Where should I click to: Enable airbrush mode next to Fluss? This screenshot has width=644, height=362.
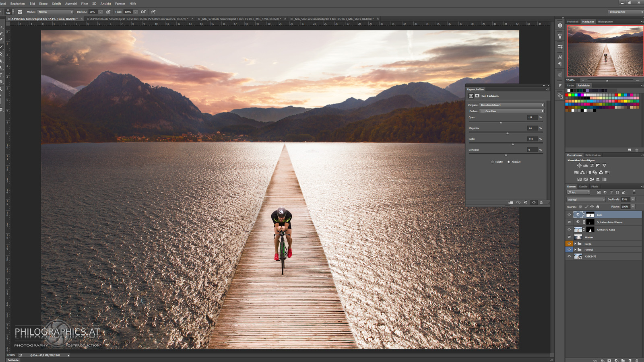coord(143,12)
